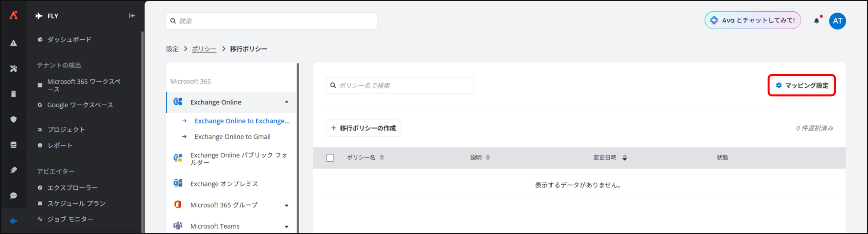Open the AT user avatar menu
The width and height of the screenshot is (868, 234).
point(837,21)
